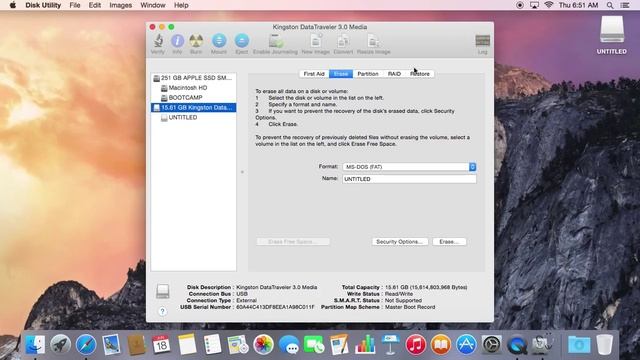Switch to the First Aid tab
640x360 pixels.
(314, 74)
